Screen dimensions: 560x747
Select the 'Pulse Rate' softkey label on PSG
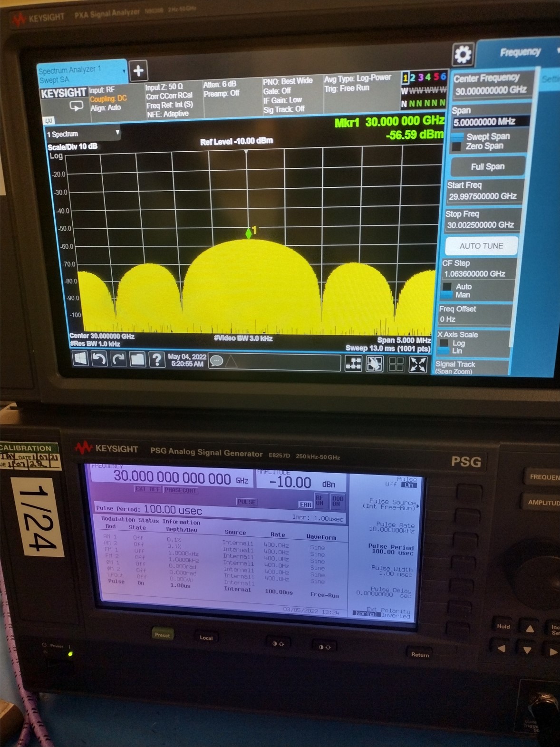coord(392,527)
